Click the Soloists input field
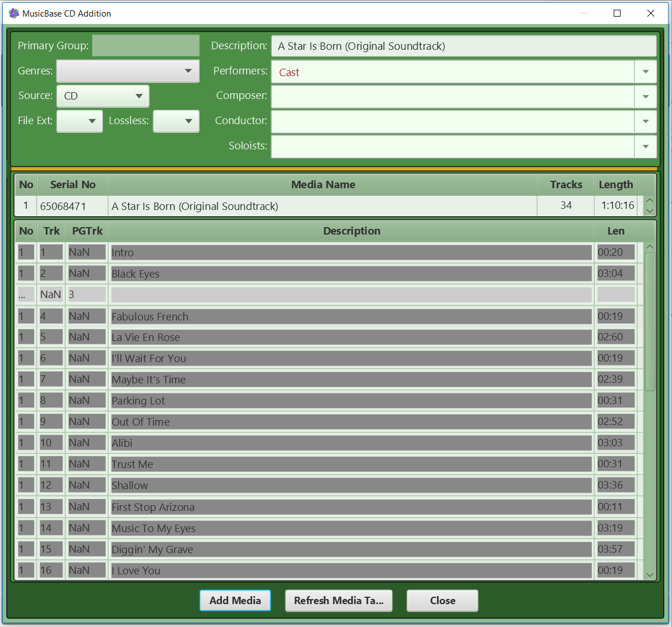 (x=453, y=146)
